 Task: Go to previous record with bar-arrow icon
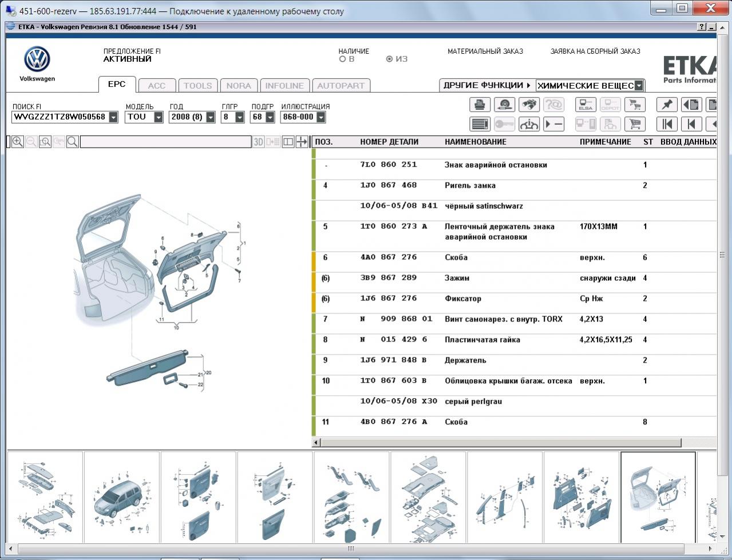pyautogui.click(x=691, y=124)
